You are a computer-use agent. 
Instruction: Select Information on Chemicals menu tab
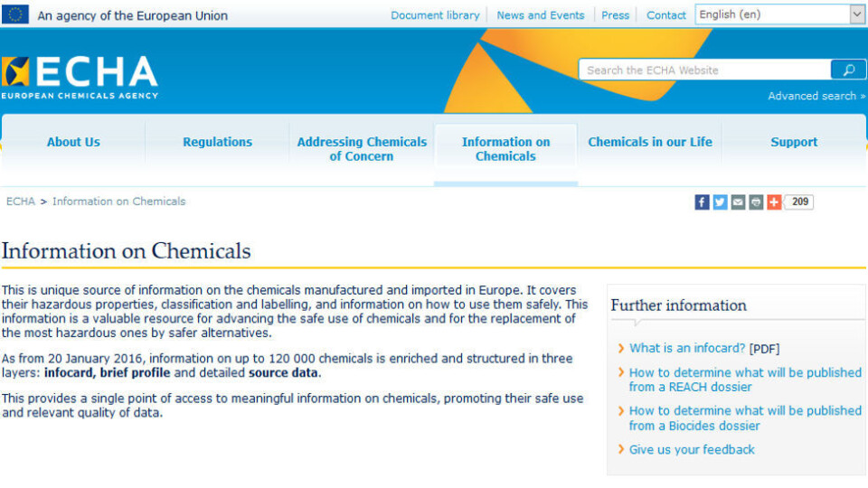point(506,149)
